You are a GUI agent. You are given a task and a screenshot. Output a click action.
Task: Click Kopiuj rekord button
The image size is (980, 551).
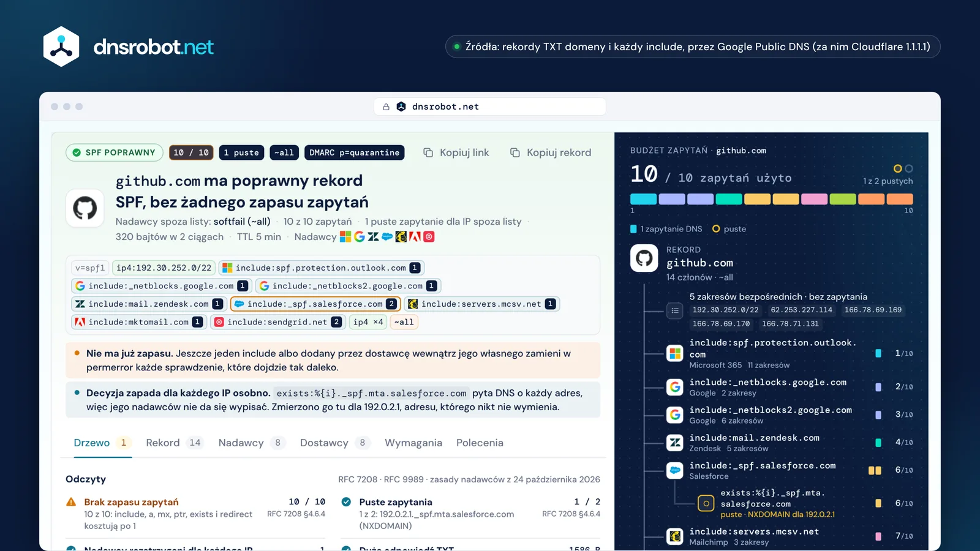[x=551, y=152]
